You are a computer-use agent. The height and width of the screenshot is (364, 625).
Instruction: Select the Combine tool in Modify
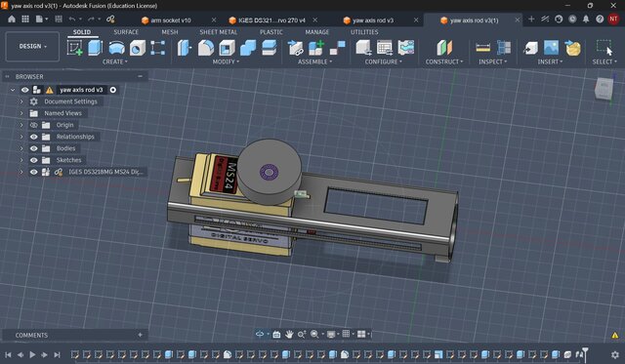(248, 48)
